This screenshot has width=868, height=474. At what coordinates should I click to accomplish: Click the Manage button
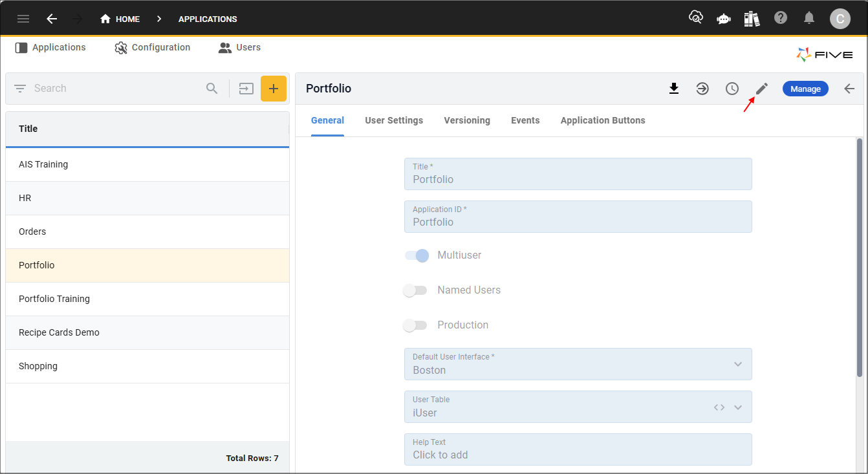tap(805, 89)
